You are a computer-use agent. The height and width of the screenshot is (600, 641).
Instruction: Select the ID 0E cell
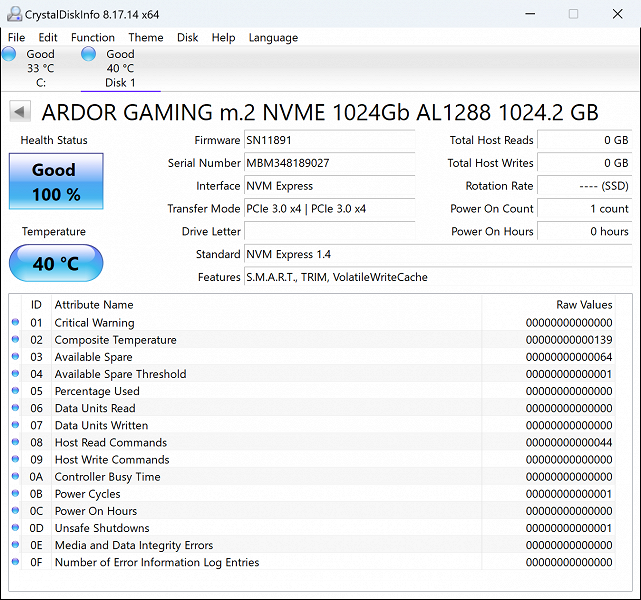point(36,545)
